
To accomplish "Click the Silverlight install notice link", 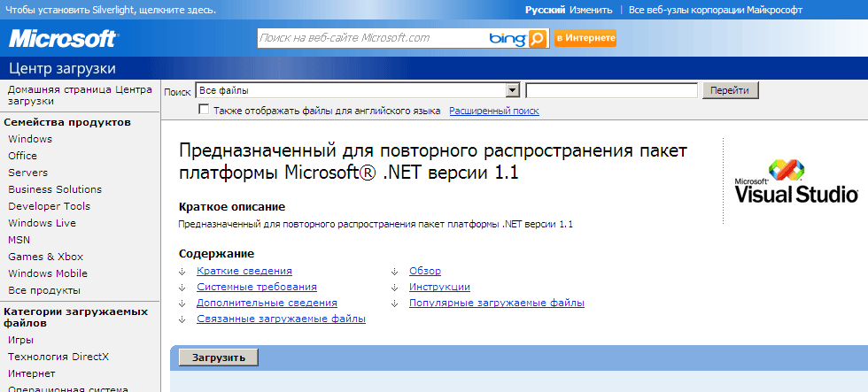I will (111, 10).
